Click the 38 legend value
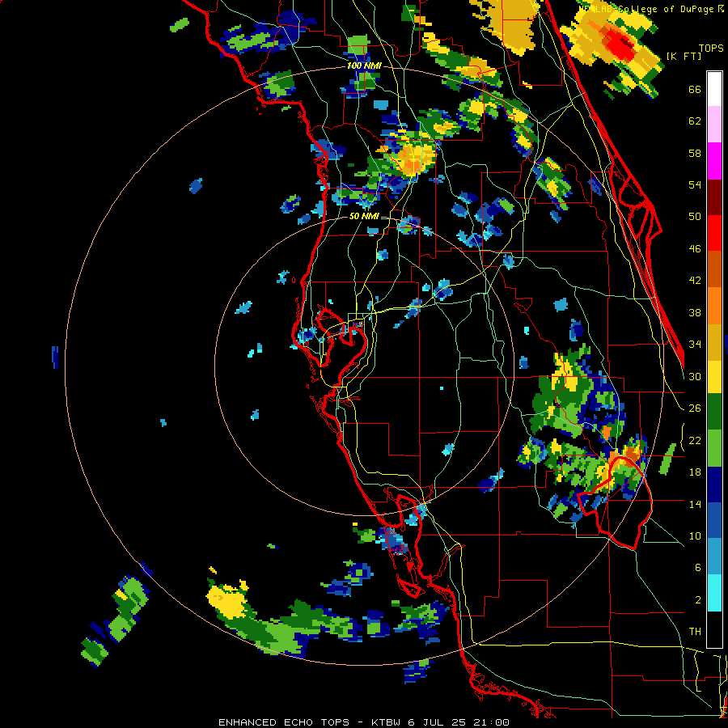This screenshot has height=728, width=728. pyautogui.click(x=695, y=313)
